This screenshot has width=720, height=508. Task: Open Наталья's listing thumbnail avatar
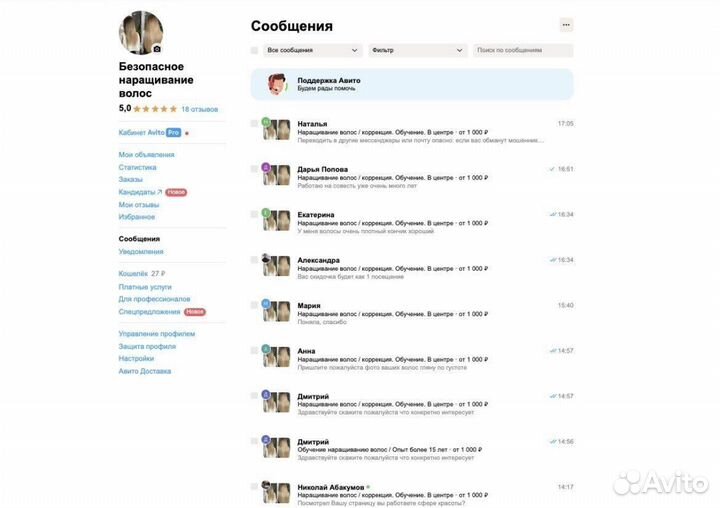pos(276,130)
